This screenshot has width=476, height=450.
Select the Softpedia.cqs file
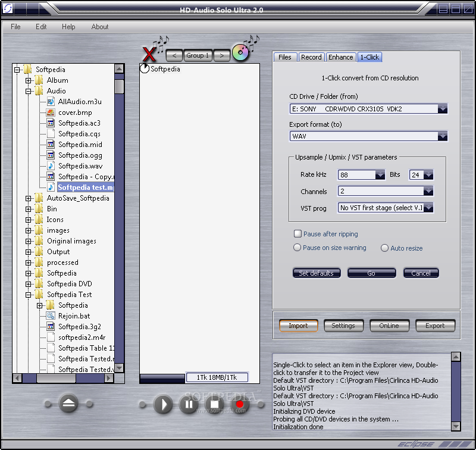[x=79, y=134]
